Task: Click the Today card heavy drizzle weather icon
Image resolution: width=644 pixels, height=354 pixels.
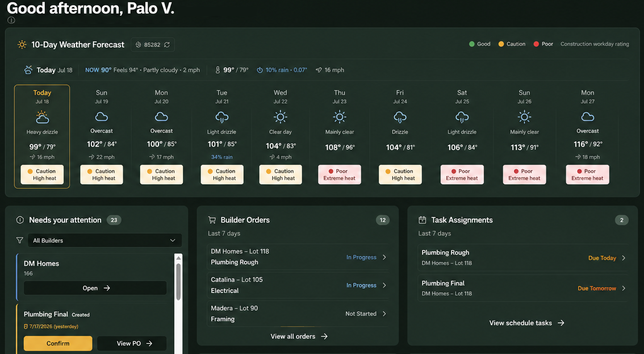Action: (42, 117)
